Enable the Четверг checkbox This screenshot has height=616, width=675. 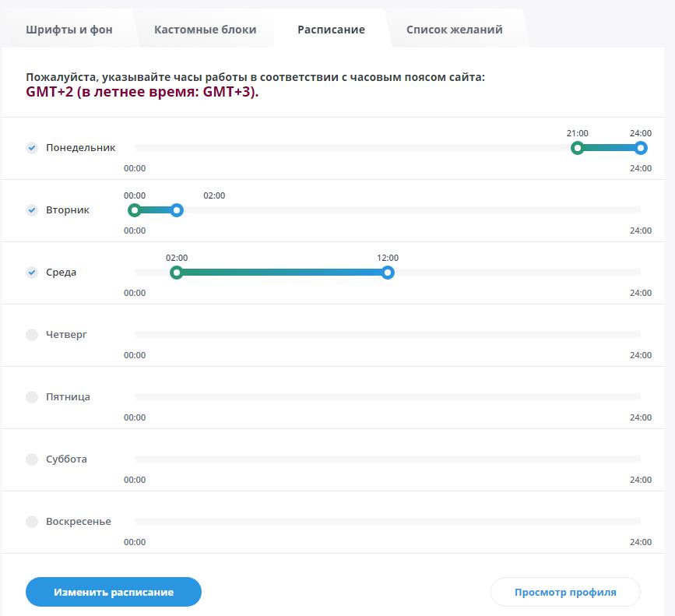pyautogui.click(x=32, y=335)
